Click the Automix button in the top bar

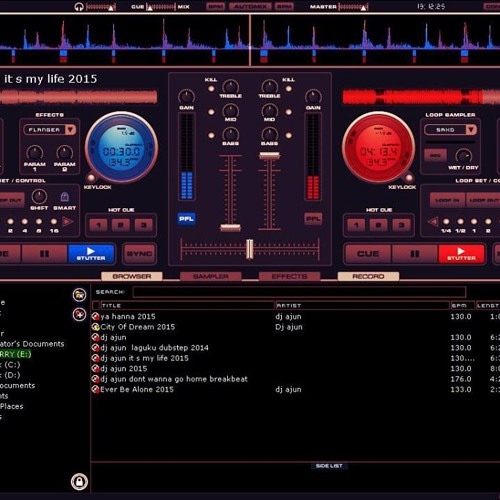pyautogui.click(x=250, y=6)
